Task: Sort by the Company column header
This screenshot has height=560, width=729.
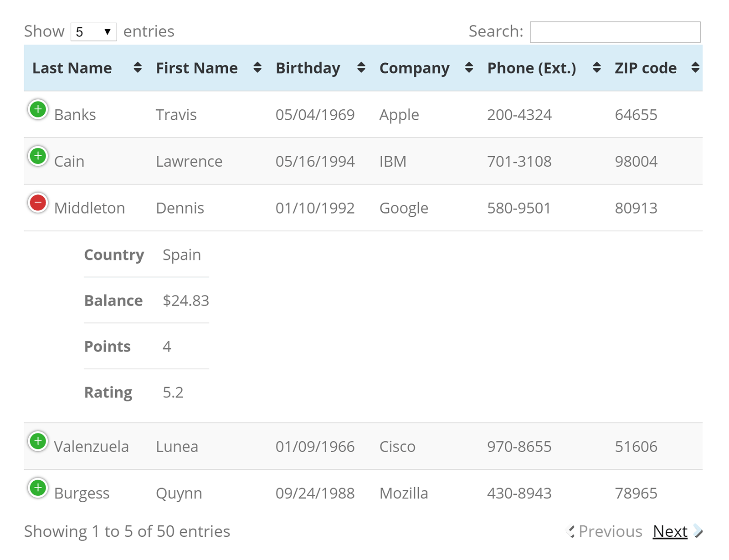Action: (x=414, y=68)
